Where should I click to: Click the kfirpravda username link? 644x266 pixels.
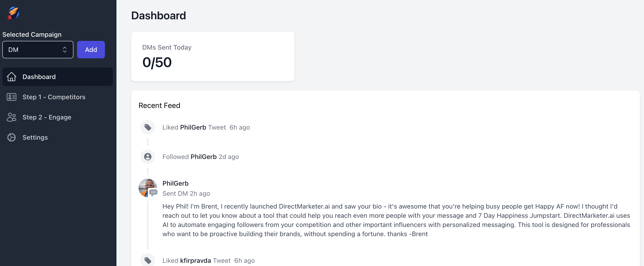pyautogui.click(x=195, y=260)
